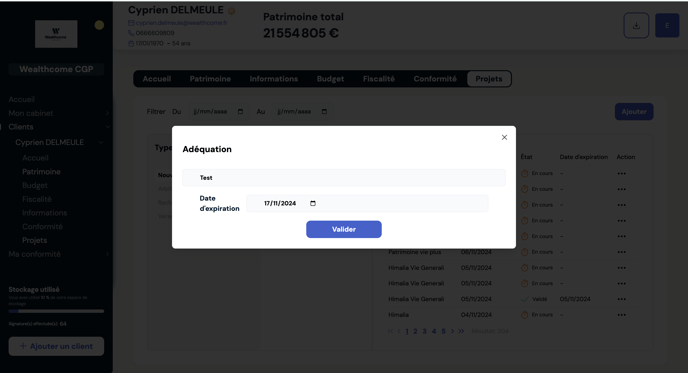Switch to the Informations tab
Viewport: 688px width, 373px height.
(274, 79)
